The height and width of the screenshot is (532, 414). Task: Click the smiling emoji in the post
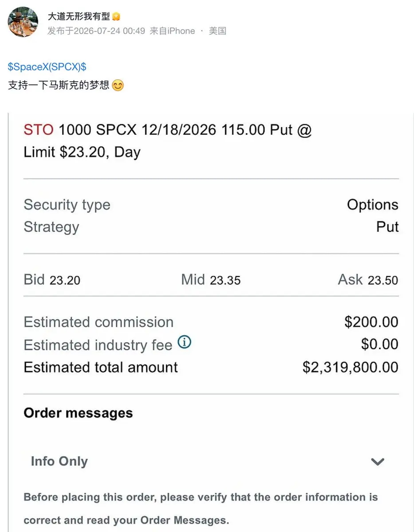pos(118,85)
